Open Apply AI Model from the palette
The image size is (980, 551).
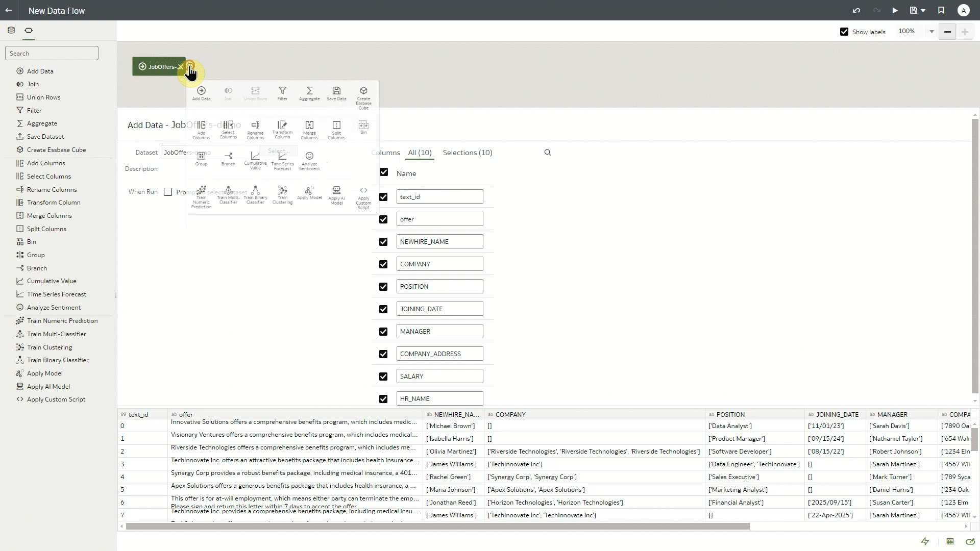tap(336, 195)
